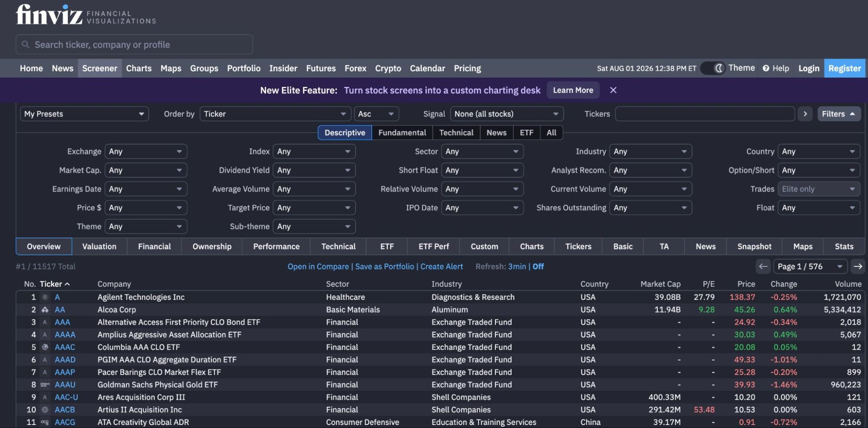This screenshot has width=868, height=428.
Task: Turn auto Refresh Off
Action: click(538, 266)
